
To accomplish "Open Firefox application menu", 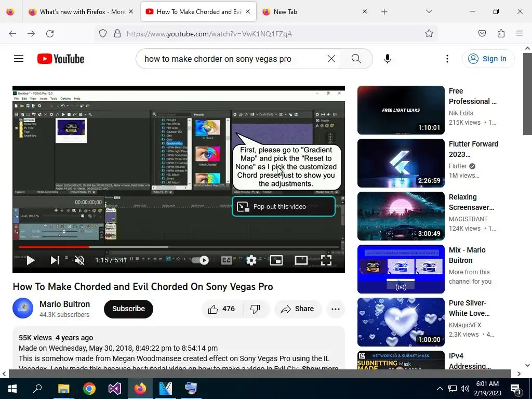I will 520,34.
